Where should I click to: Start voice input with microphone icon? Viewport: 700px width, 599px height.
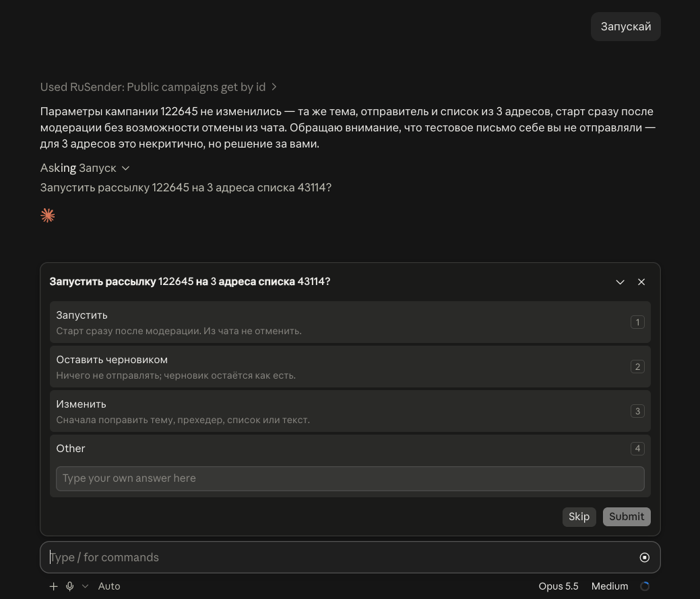(69, 586)
